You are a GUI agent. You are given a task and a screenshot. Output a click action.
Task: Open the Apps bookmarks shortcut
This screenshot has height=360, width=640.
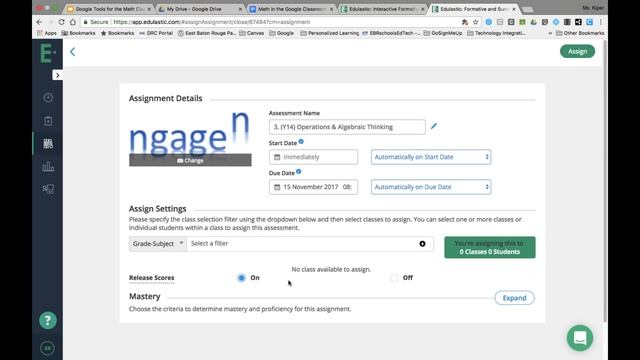(47, 33)
